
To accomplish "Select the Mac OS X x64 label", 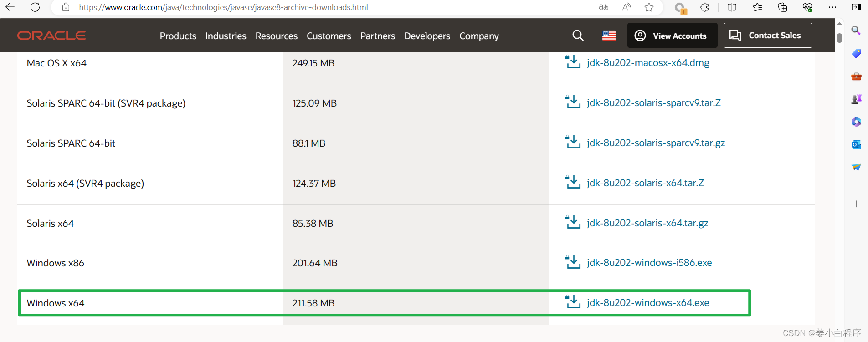I will tap(56, 63).
